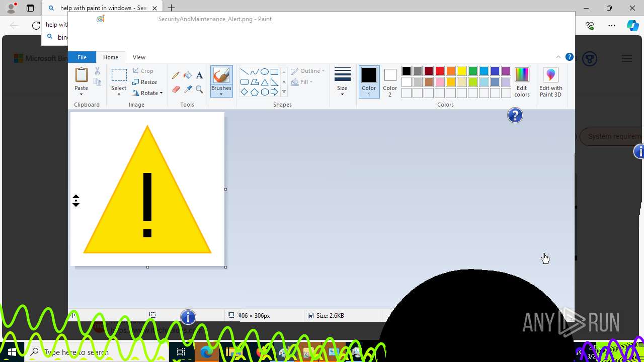Screen dimensions: 644x362
Task: Choose the Rectangle shape
Action: (274, 71)
